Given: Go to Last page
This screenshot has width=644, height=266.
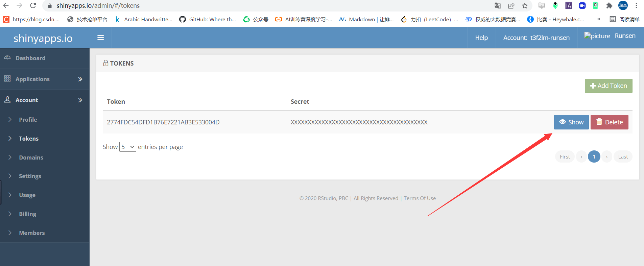Looking at the screenshot, I should click(623, 157).
